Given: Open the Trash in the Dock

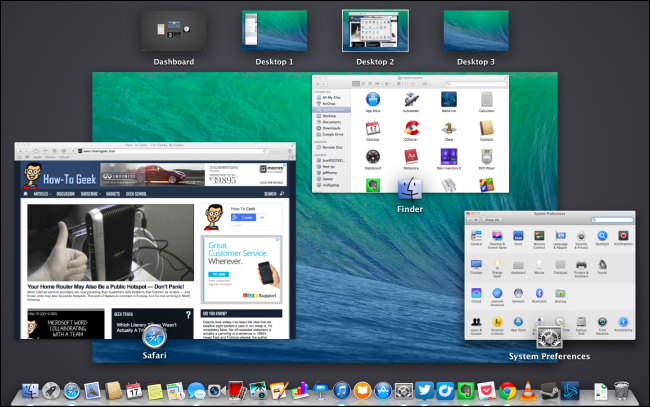Looking at the screenshot, I should click(x=621, y=391).
